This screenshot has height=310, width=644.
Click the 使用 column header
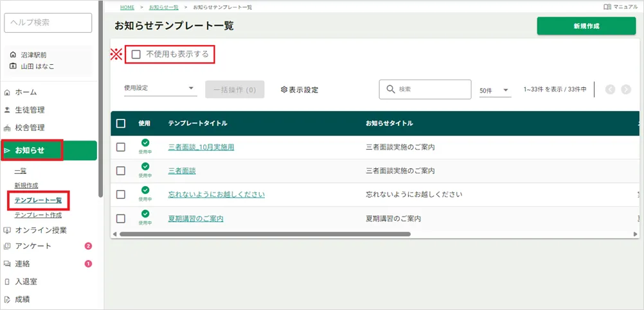pos(145,123)
